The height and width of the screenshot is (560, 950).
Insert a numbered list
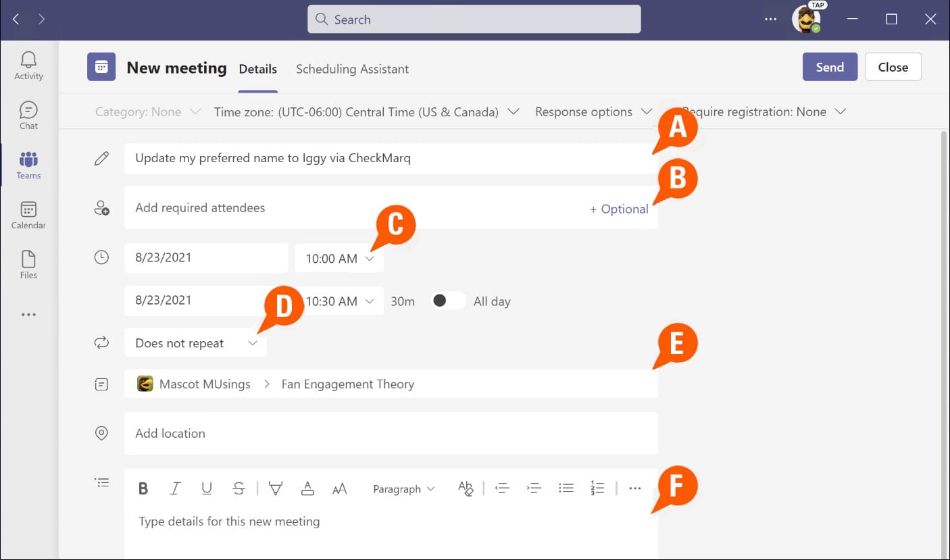[597, 488]
